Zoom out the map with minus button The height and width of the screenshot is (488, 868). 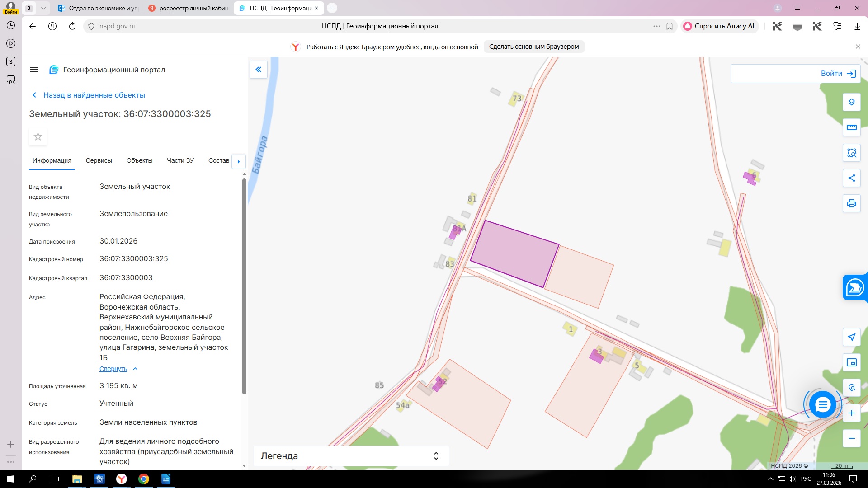point(851,438)
